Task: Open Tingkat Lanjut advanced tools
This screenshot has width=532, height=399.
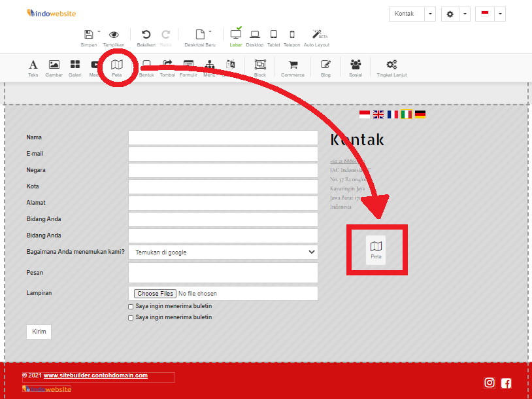Action: [391, 67]
